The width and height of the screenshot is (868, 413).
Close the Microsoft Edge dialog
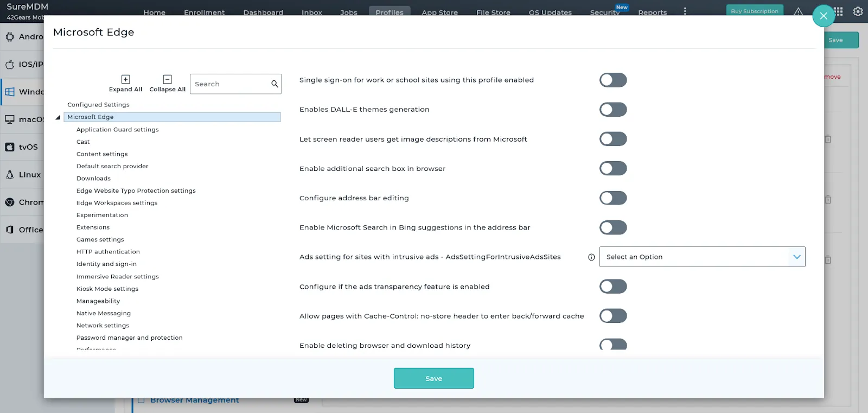(x=824, y=16)
